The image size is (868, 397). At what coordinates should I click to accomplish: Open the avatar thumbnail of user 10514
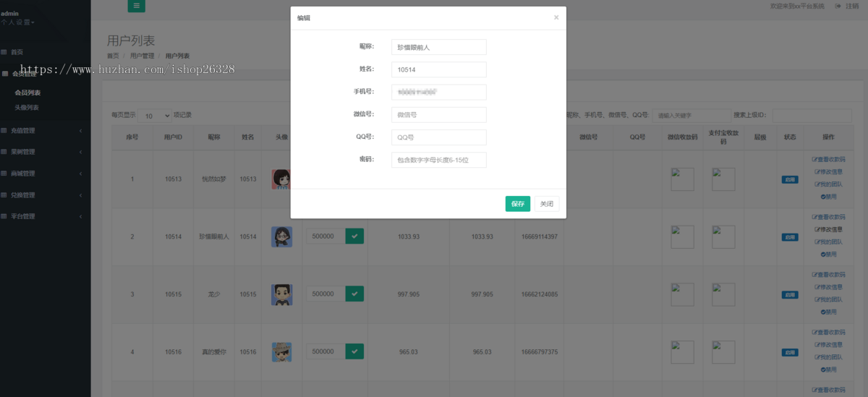[281, 236]
